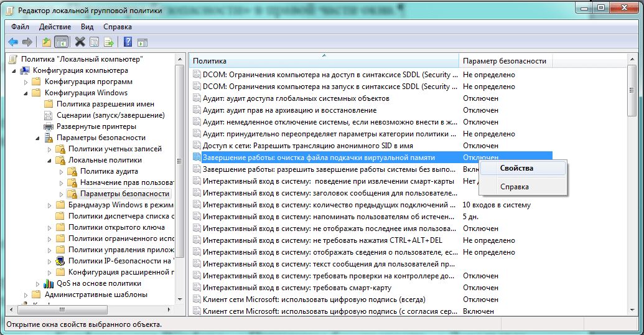Collapse the Конфигурация Windows tree node
The image size is (644, 335).
(x=26, y=93)
